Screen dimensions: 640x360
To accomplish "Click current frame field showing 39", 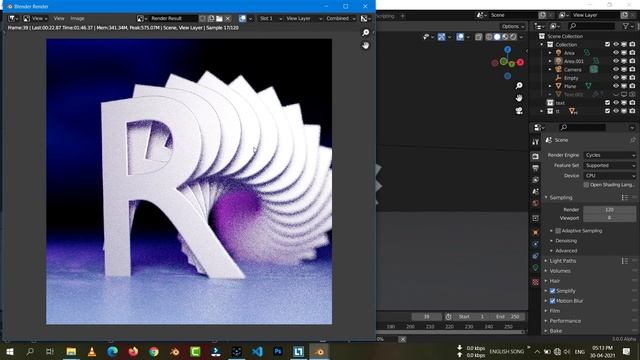I will click(427, 317).
